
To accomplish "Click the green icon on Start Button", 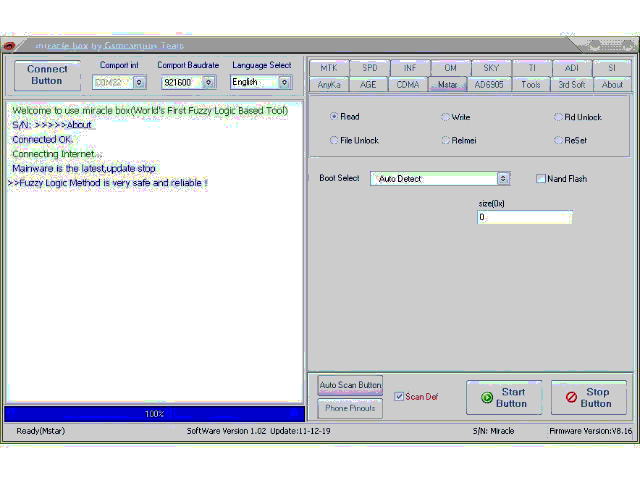I will coord(487,398).
